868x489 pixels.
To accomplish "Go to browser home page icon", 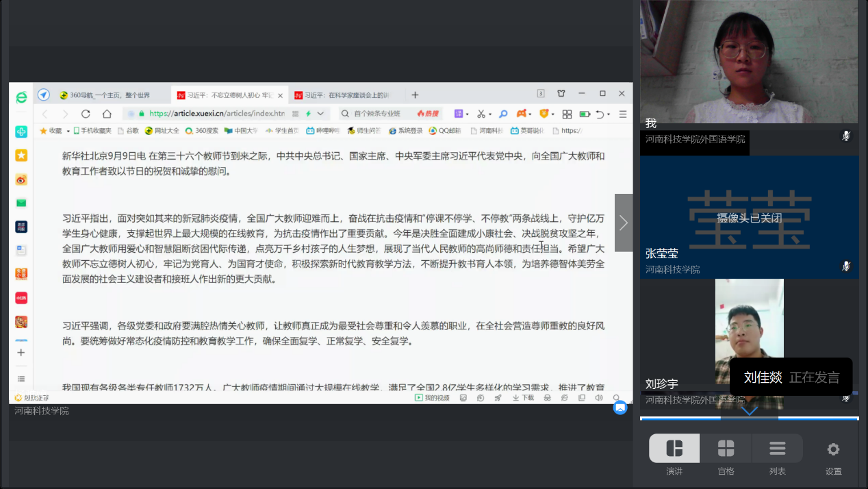I will (x=107, y=114).
